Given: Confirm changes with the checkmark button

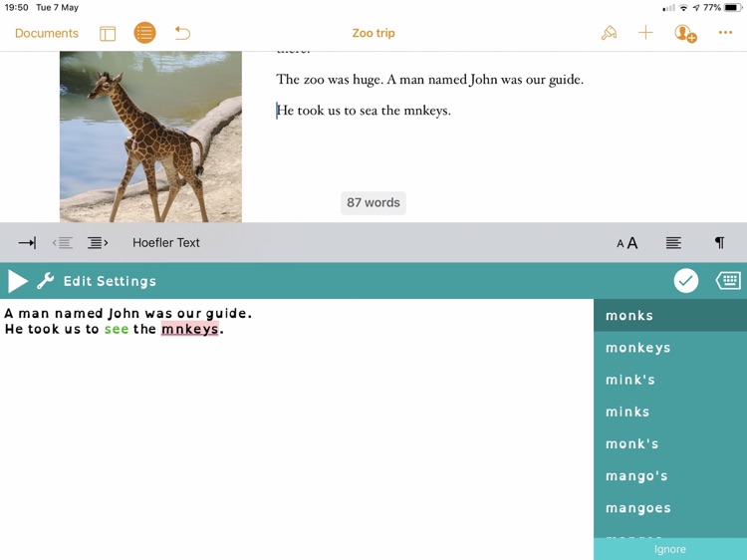Looking at the screenshot, I should coord(686,281).
